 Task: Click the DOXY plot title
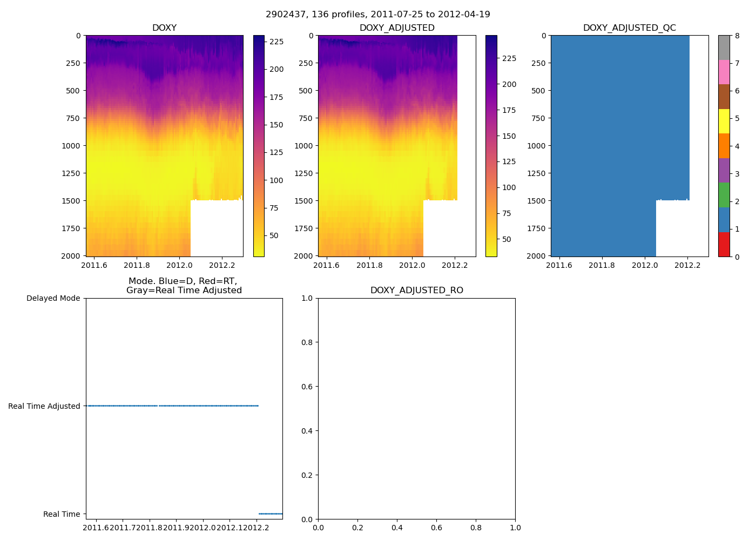pos(164,28)
